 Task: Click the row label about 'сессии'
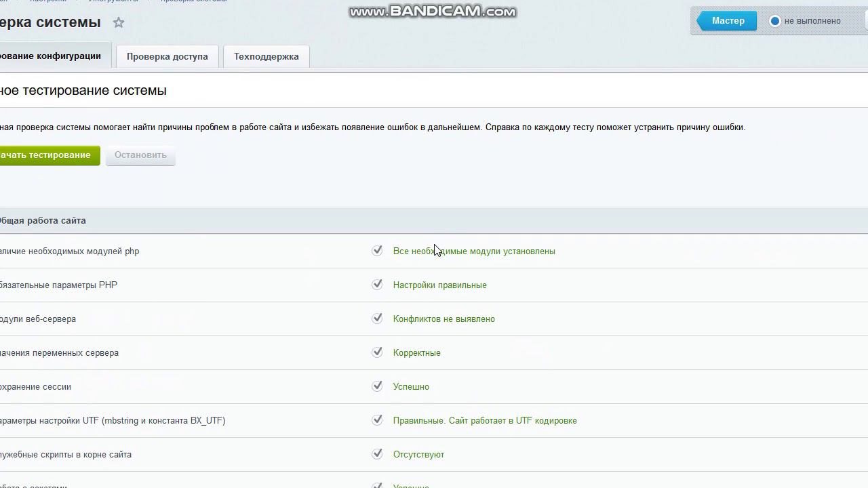pos(35,387)
